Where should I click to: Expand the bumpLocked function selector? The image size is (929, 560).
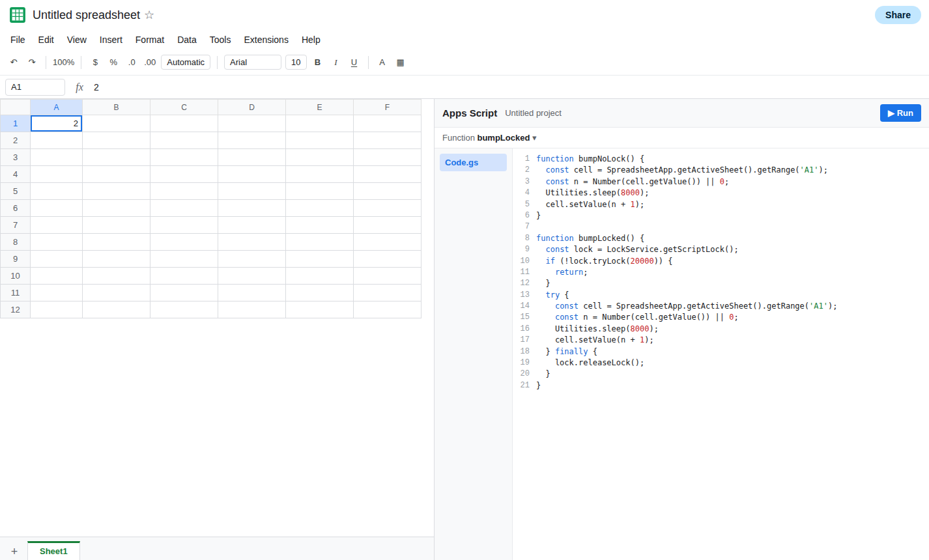pos(507,138)
